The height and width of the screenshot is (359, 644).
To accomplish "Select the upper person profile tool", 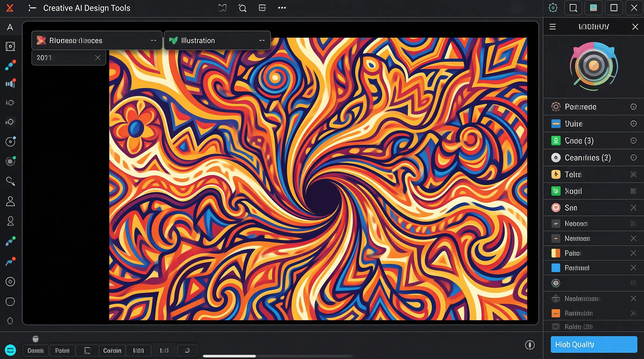I will coord(10,201).
